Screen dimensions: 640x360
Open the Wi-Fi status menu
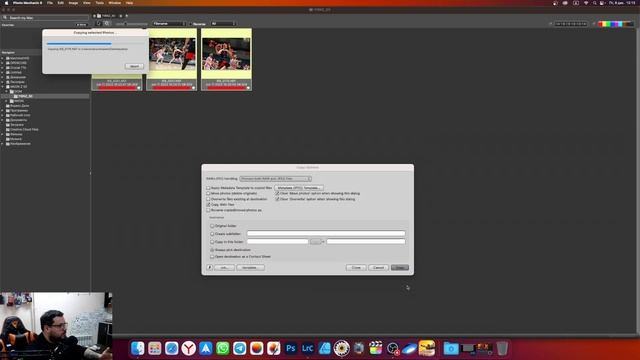point(586,3)
